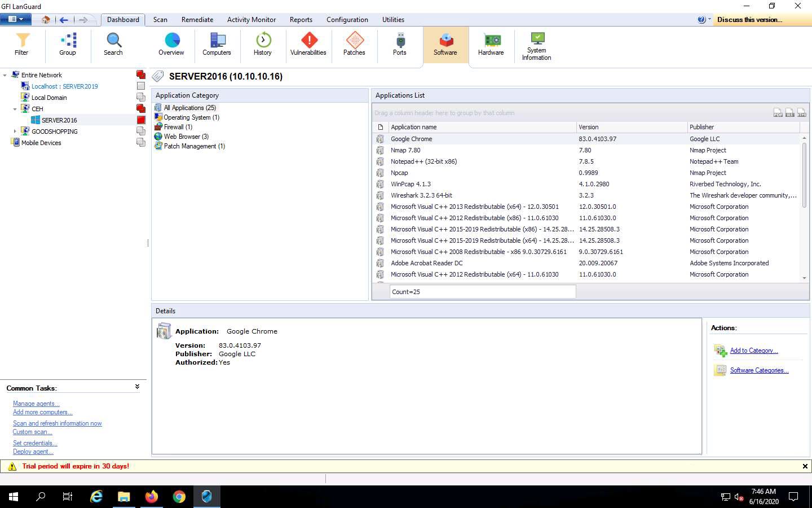Select Localhost : SERVER2019 in tree
Screen dimensions: 812x508
pyautogui.click(x=64, y=86)
